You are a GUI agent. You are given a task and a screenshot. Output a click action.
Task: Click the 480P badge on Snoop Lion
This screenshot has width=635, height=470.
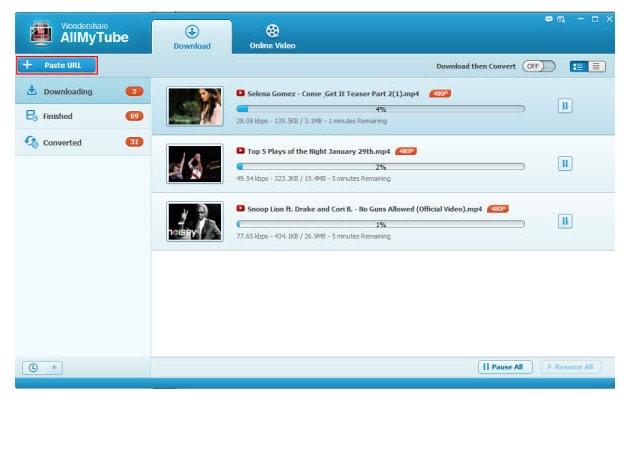498,209
